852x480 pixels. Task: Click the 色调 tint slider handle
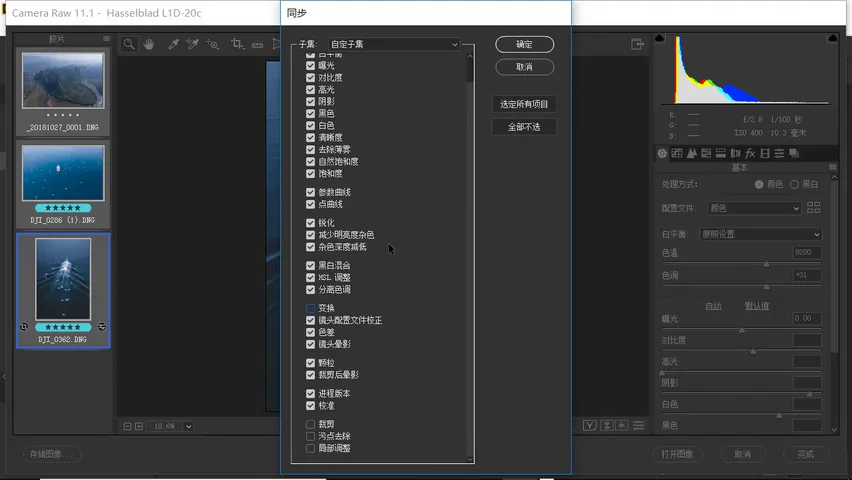(x=766, y=286)
